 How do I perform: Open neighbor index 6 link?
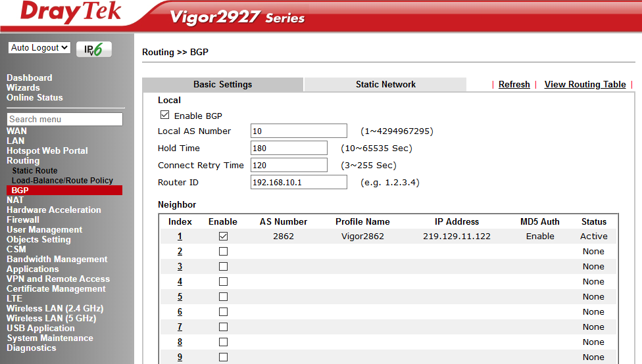pyautogui.click(x=180, y=312)
